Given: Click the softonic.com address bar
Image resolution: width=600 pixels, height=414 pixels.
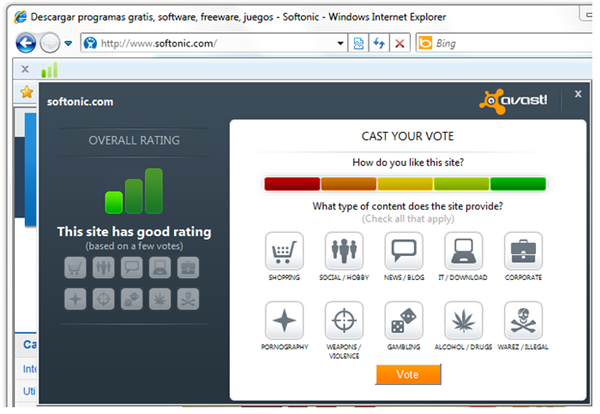Looking at the screenshot, I should 214,43.
